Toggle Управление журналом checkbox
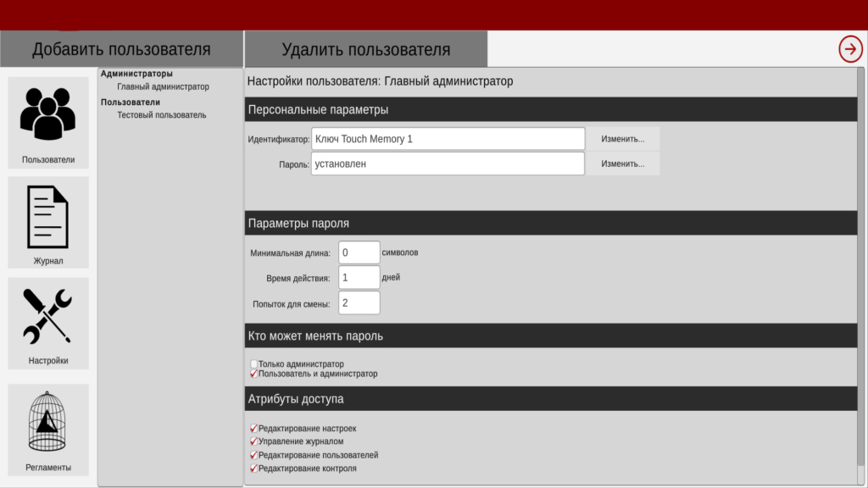The height and width of the screenshot is (488, 868). (x=253, y=441)
